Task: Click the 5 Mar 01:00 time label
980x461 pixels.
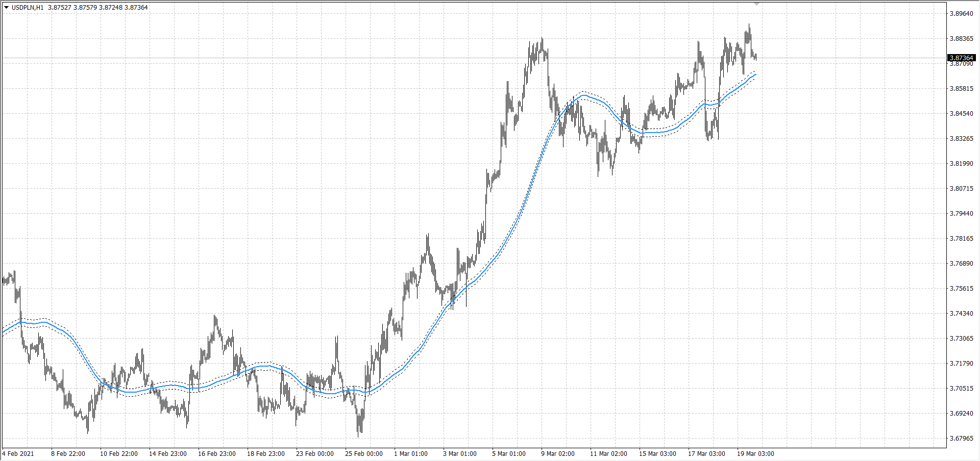Action: click(x=509, y=454)
